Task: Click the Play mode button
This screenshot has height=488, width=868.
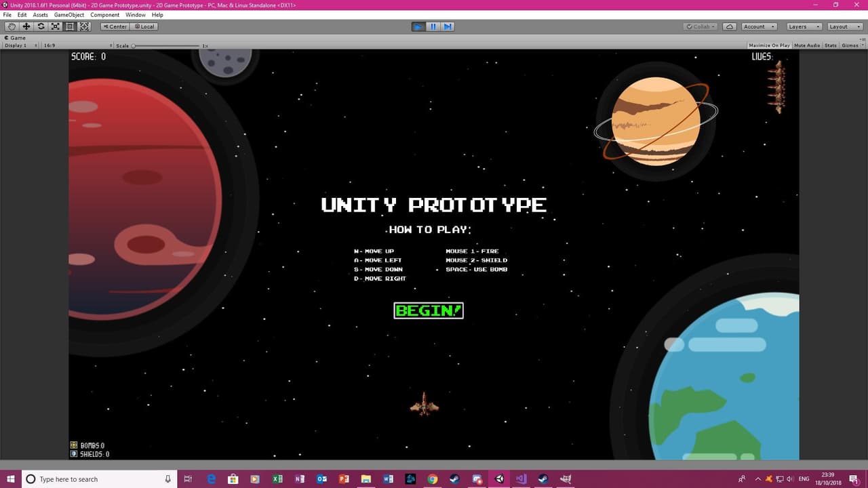Action: point(418,26)
